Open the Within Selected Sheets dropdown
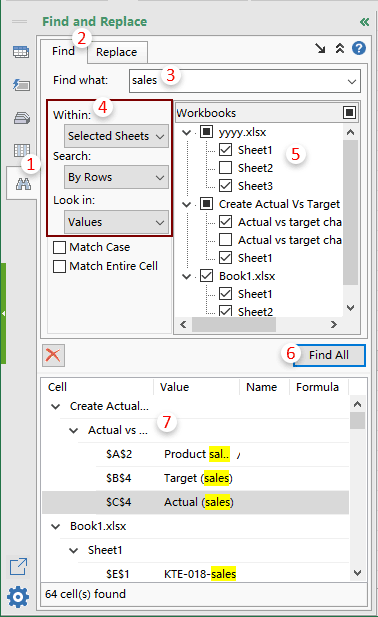This screenshot has height=617, width=378. pos(116,136)
